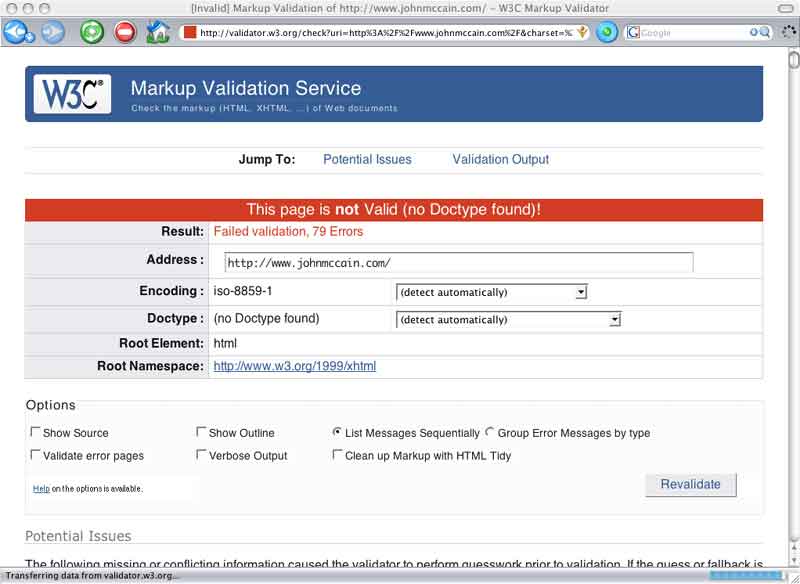Open the Doctype detect automatically dropdown

click(508, 320)
